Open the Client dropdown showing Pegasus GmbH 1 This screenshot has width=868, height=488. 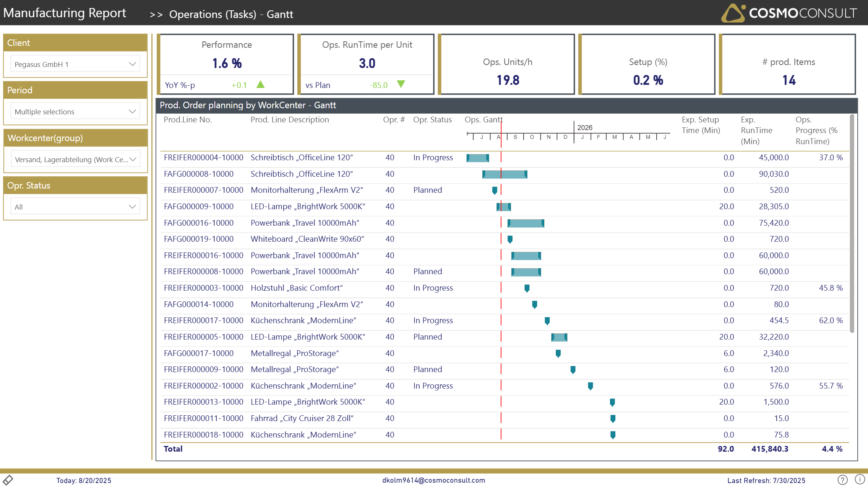coord(75,64)
